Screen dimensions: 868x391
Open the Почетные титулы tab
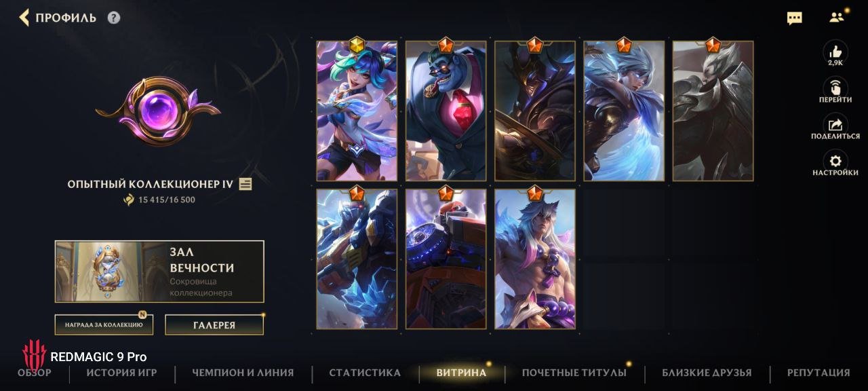(574, 373)
